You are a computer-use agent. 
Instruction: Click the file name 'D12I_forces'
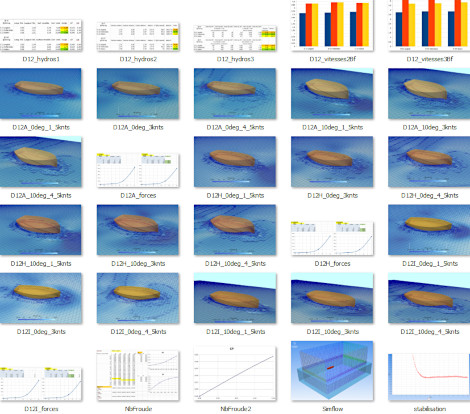pyautogui.click(x=41, y=409)
